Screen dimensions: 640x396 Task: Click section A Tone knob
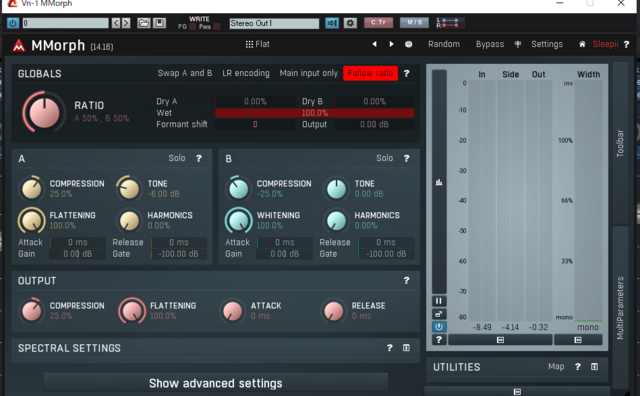coord(129,189)
